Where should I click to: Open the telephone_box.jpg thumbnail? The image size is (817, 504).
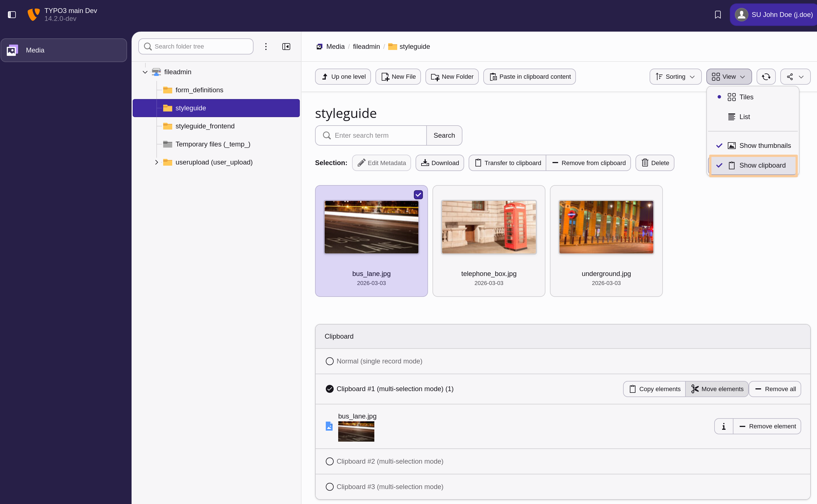click(x=488, y=227)
